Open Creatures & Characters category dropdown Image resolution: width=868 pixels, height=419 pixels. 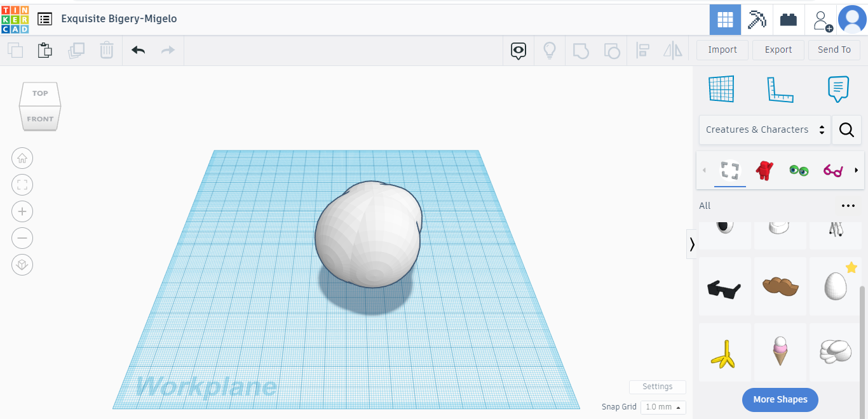pyautogui.click(x=764, y=130)
